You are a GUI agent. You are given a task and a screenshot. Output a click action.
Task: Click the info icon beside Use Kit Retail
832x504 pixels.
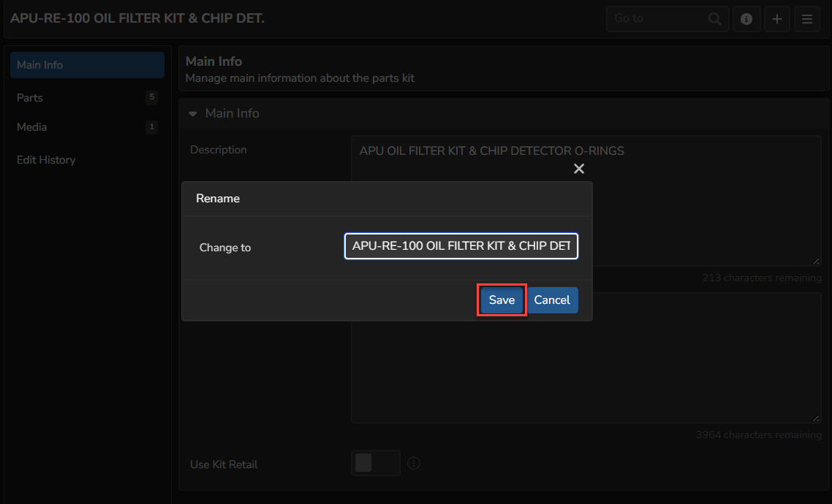point(414,463)
